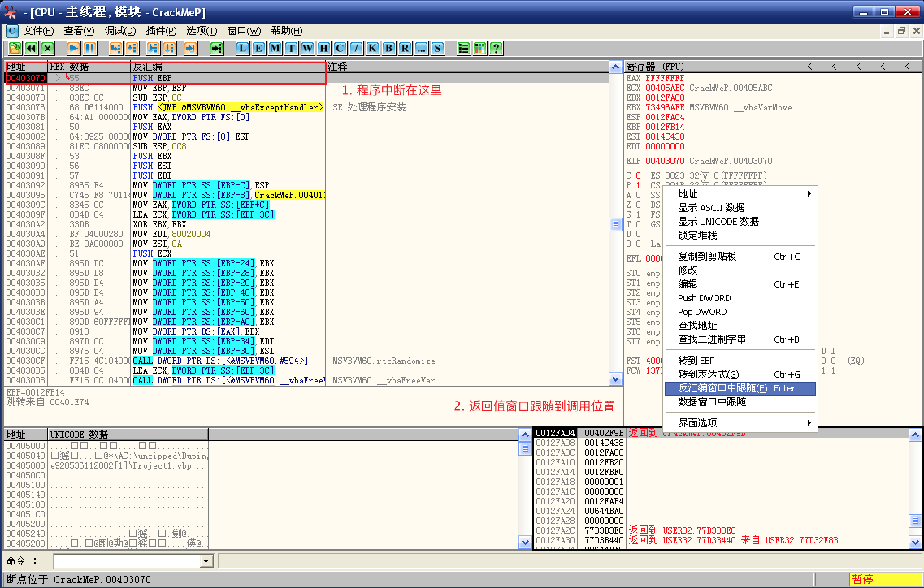Click the Pause execution toolbar icon

90,49
